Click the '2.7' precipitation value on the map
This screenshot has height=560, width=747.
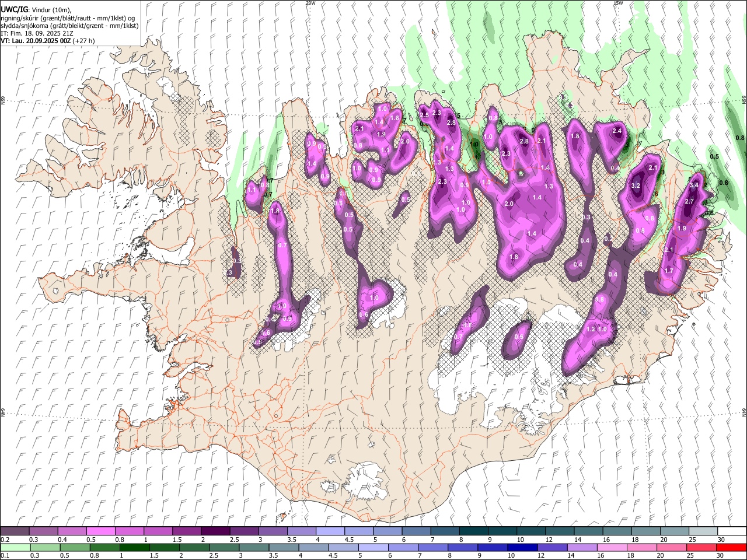click(x=689, y=201)
